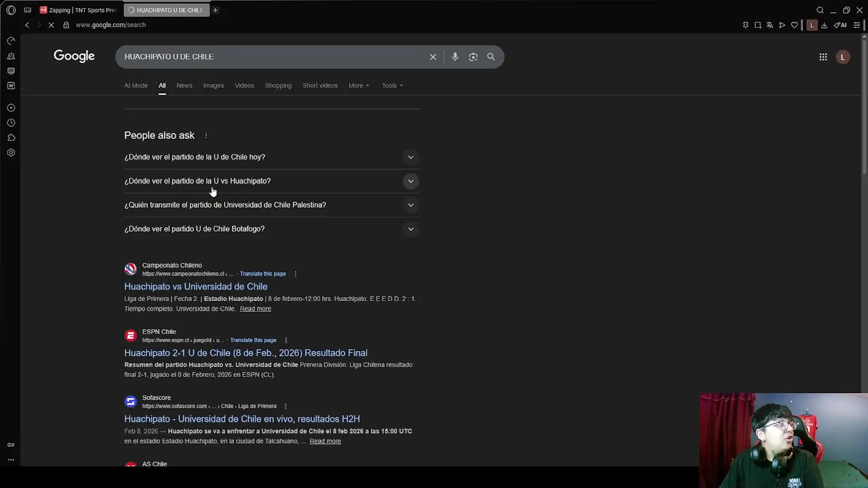Translate page using the translate icon
868x488 pixels.
[x=770, y=25]
